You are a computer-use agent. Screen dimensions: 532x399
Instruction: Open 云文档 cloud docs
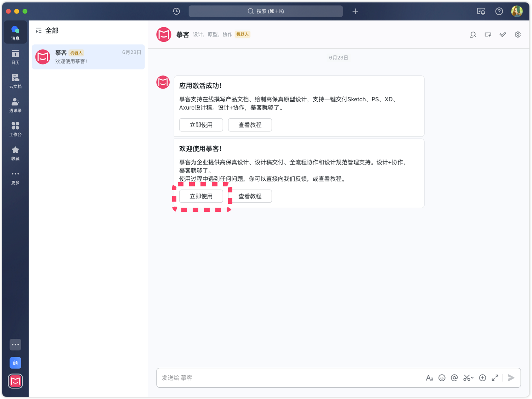click(x=15, y=81)
